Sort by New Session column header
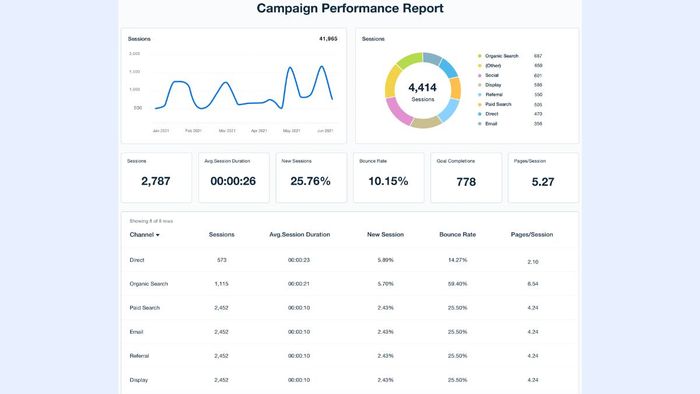The width and height of the screenshot is (700, 394). click(x=385, y=235)
